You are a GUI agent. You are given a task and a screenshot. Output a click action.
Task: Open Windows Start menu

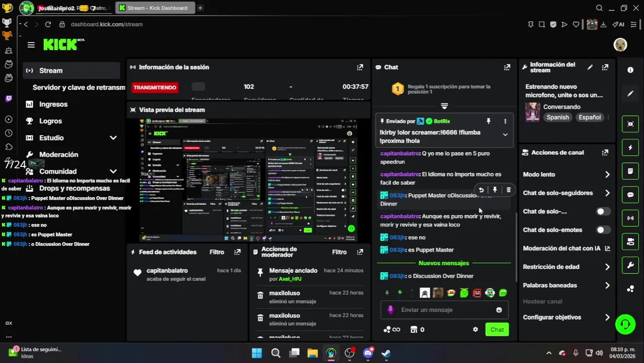click(256, 353)
